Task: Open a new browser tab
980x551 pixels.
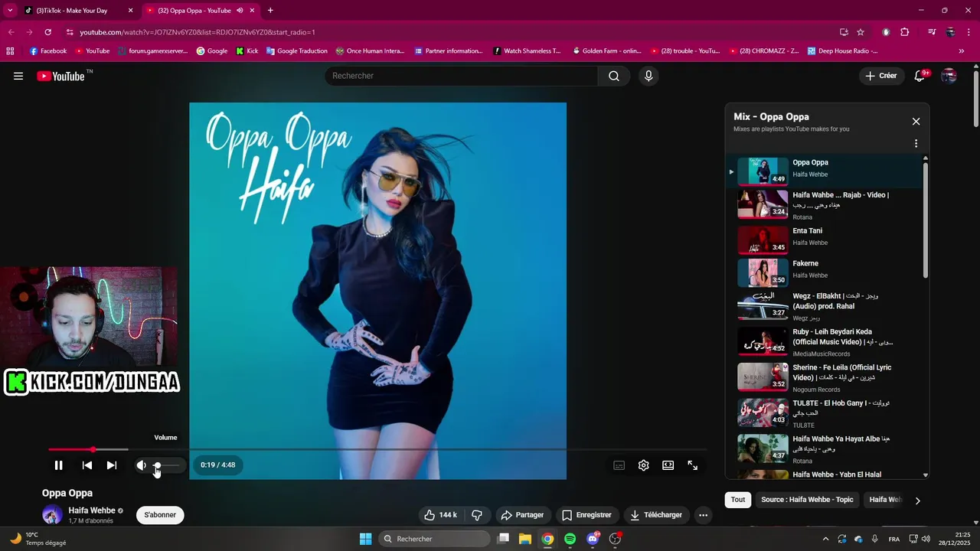Action: (270, 11)
